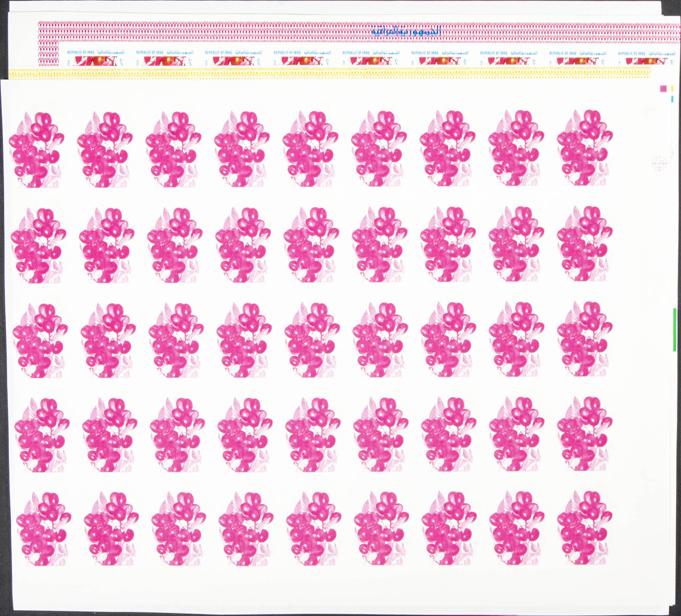Screen dimensions: 681x616
Task: Select first cherry stamp in second row
Action: [38, 245]
